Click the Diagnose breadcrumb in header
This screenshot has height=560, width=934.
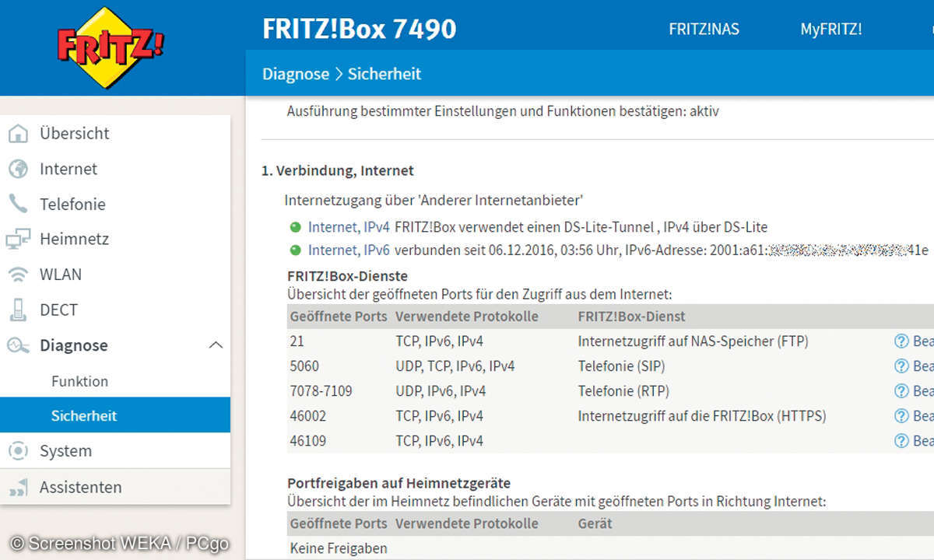(295, 74)
